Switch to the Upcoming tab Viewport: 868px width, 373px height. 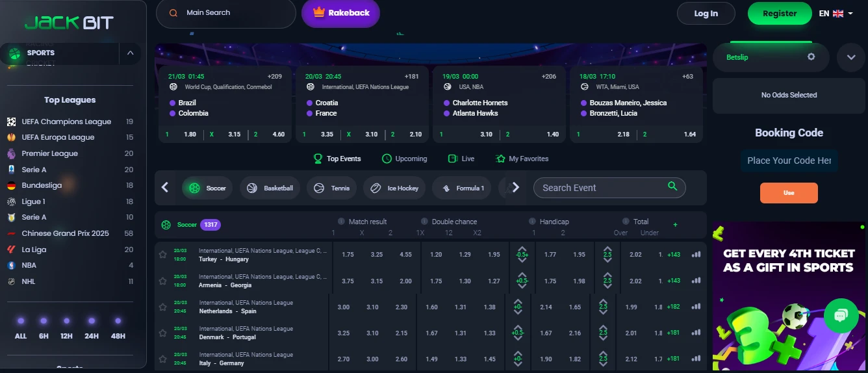[x=404, y=159]
